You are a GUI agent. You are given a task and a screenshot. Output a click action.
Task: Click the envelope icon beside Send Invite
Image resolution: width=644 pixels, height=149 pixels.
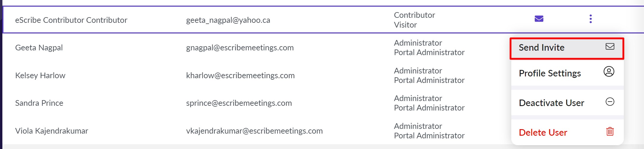[610, 47]
